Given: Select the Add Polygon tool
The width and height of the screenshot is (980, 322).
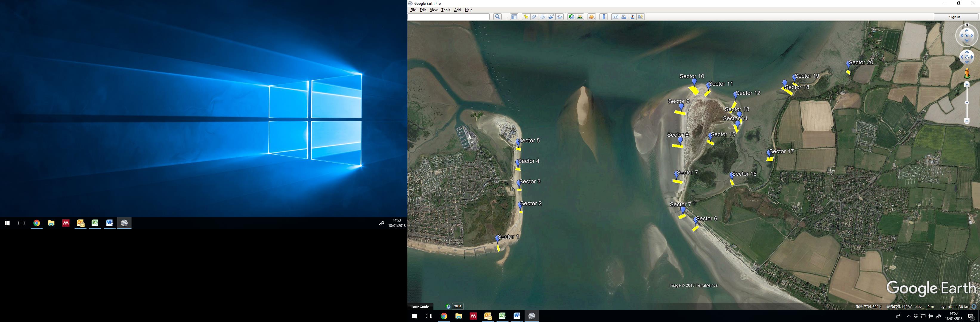Looking at the screenshot, I should click(534, 17).
